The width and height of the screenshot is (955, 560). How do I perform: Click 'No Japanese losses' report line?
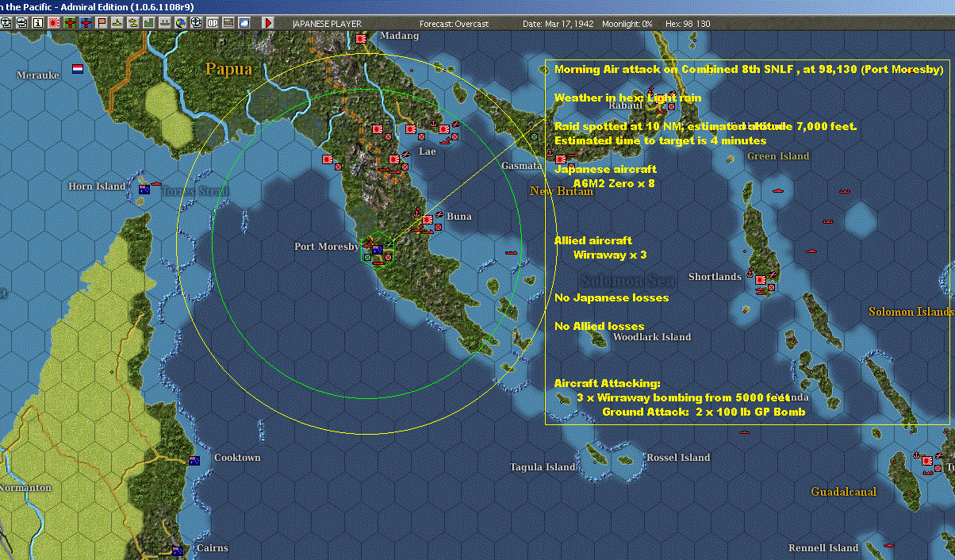(x=612, y=297)
